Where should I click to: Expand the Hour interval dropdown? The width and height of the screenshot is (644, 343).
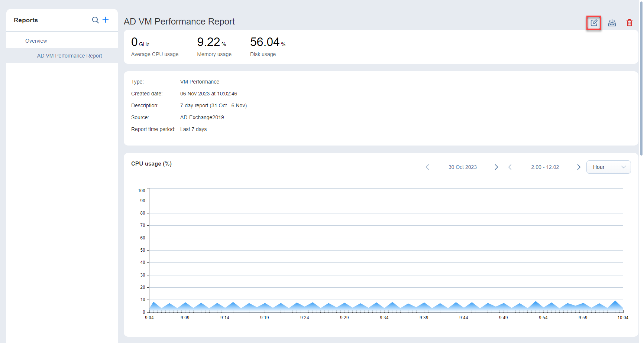coord(608,167)
